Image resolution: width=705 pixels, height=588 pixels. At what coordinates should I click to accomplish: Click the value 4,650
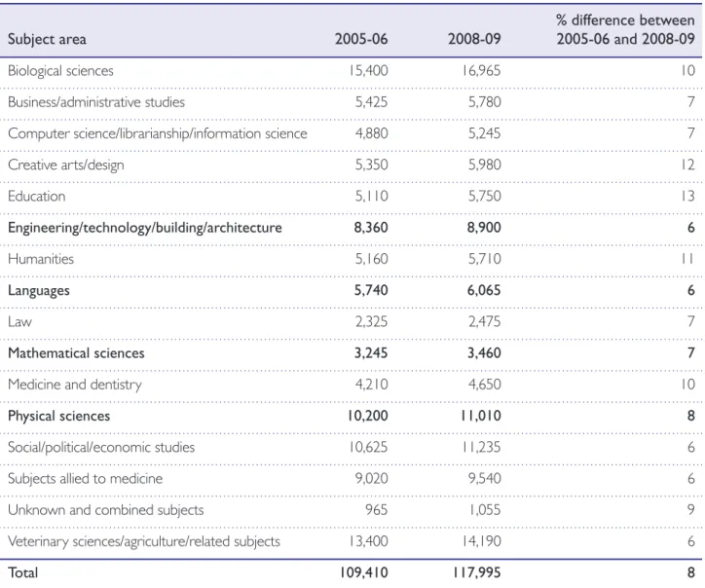485,385
